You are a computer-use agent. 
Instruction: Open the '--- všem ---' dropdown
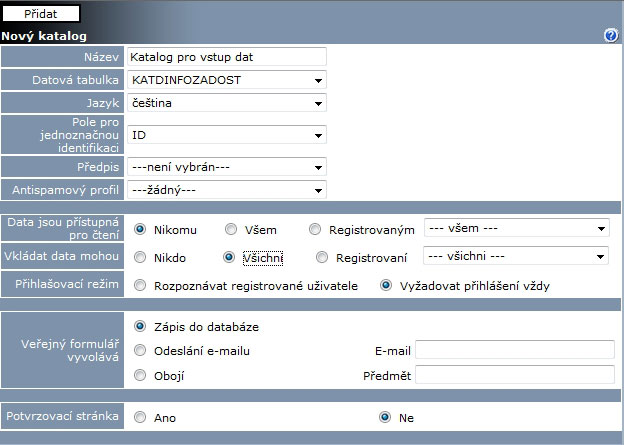[x=515, y=228]
